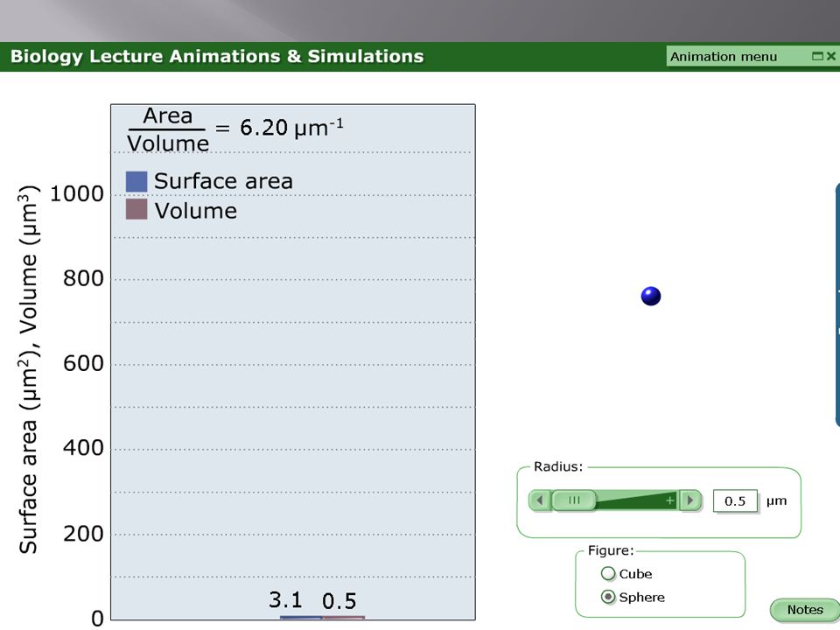Click the µm unit label beside radius field
The height and width of the screenshot is (630, 840).
click(x=776, y=501)
